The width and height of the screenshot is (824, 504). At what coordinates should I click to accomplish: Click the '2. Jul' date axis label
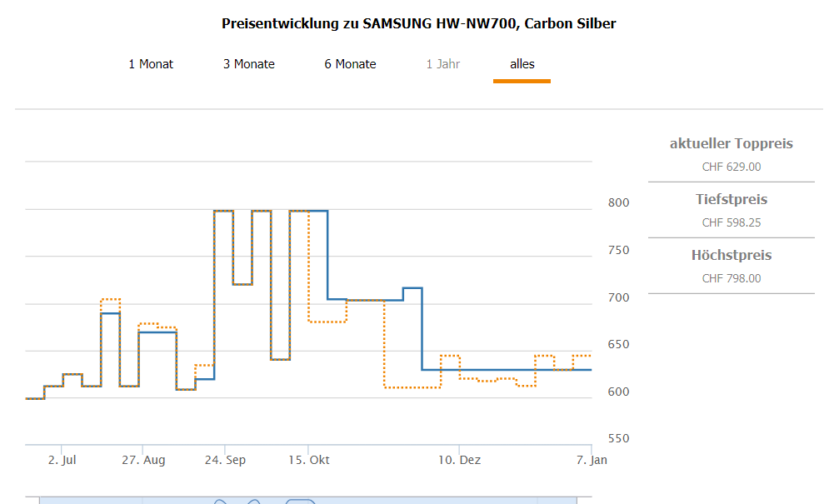pos(62,460)
